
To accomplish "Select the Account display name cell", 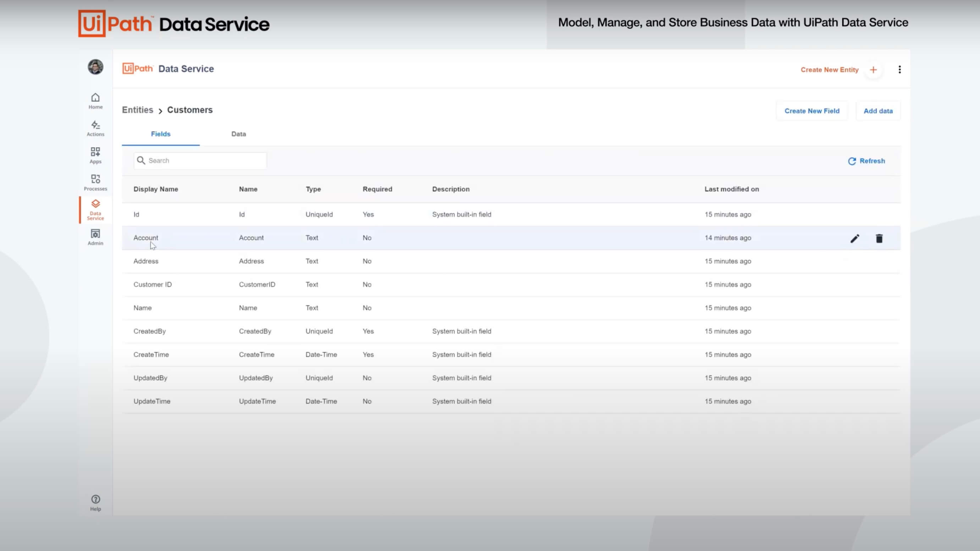I will tap(145, 238).
